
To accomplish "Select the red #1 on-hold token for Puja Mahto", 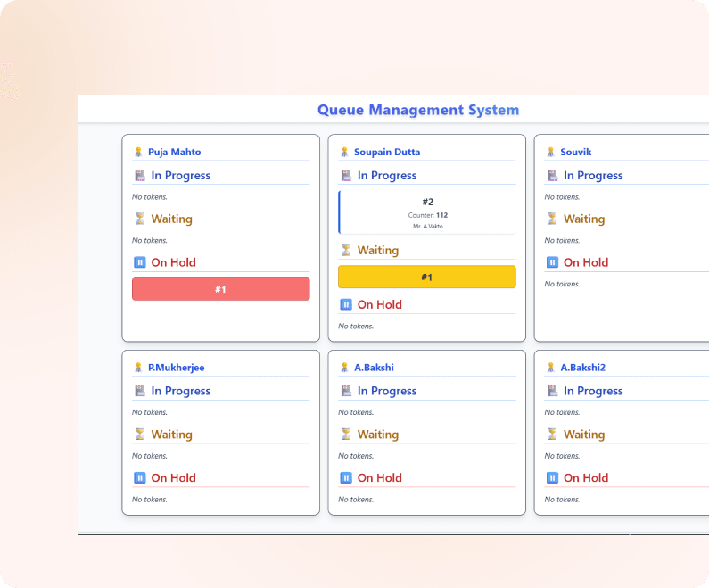I will [220, 289].
